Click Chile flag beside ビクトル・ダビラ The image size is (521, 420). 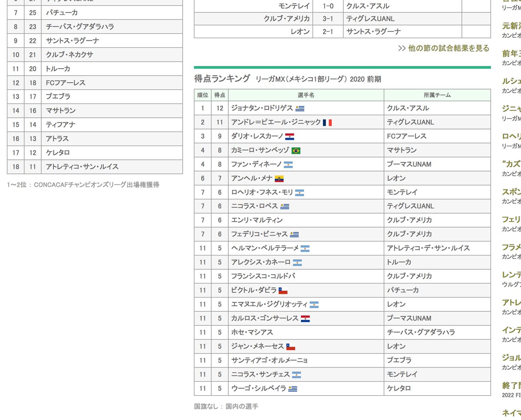(x=283, y=291)
